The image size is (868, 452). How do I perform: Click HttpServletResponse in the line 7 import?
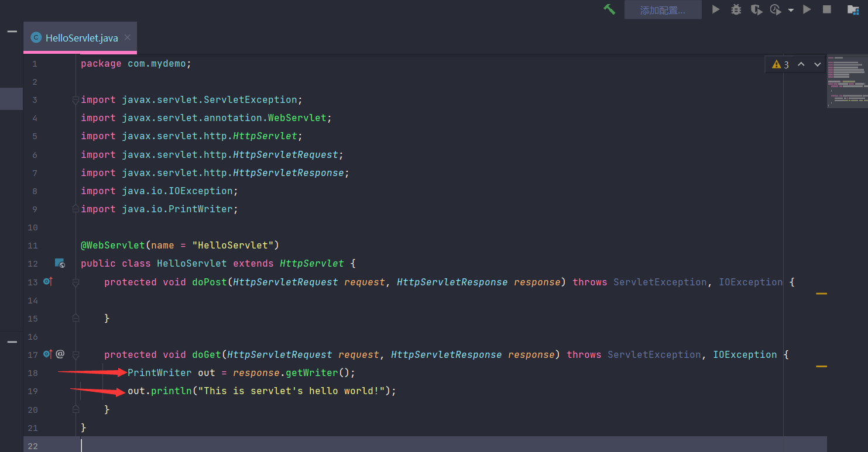[289, 173]
